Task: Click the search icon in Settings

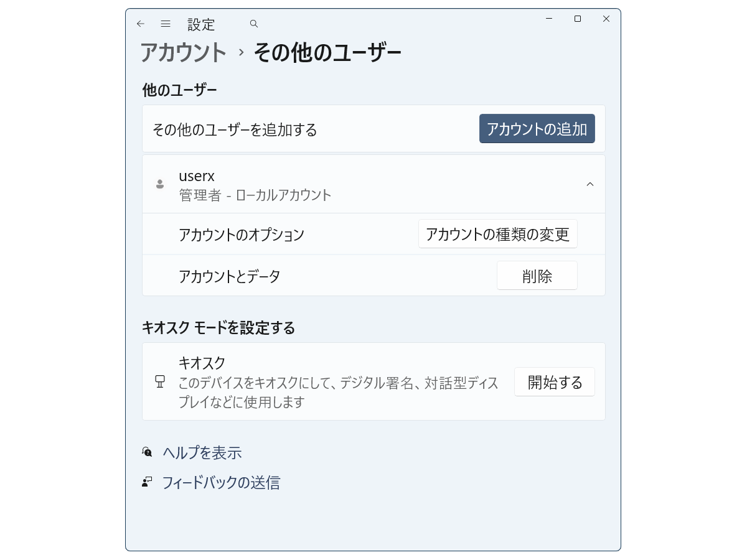Action: pyautogui.click(x=253, y=23)
